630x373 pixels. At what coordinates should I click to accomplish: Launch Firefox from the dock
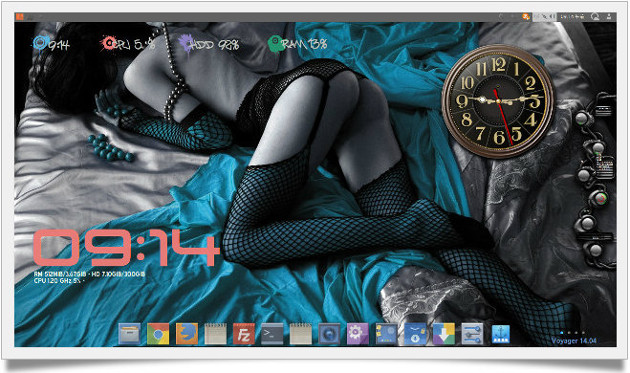pos(186,334)
